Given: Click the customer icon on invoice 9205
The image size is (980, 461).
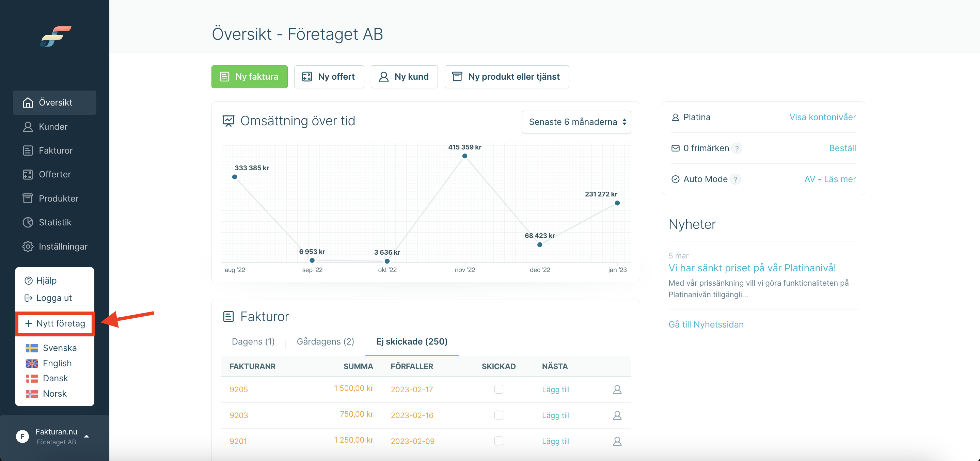Looking at the screenshot, I should pyautogui.click(x=617, y=389).
